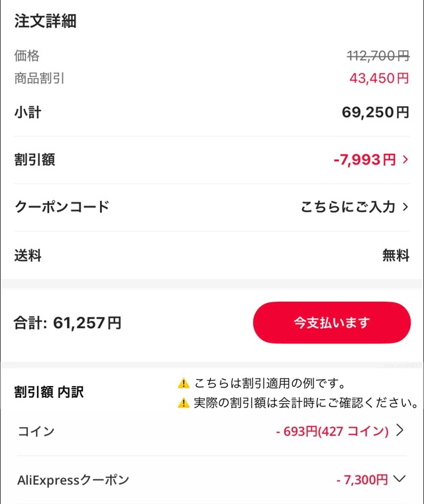This screenshot has width=424, height=504.
Task: Tap the red 43,450円 product discount
Action: pos(379,78)
